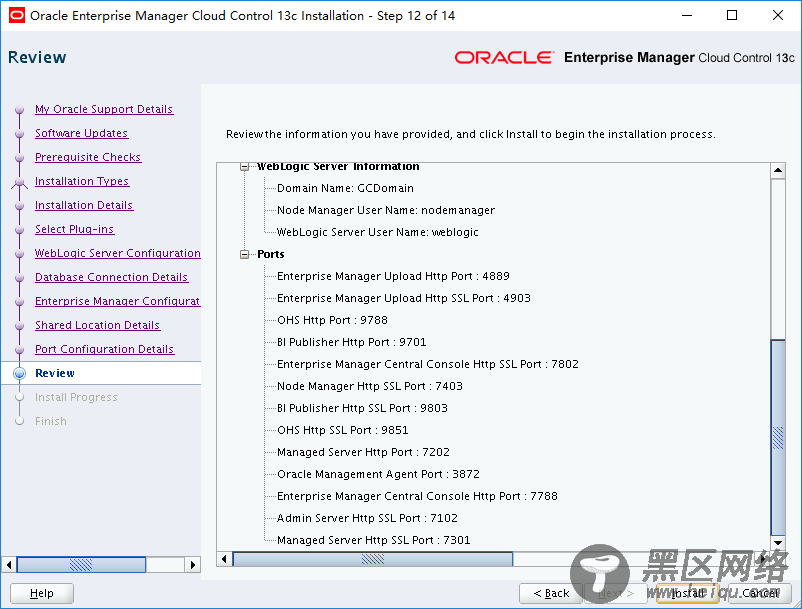This screenshot has height=609, width=802.
Task: Collapse the WebLogic Server Information node
Action: (244, 167)
